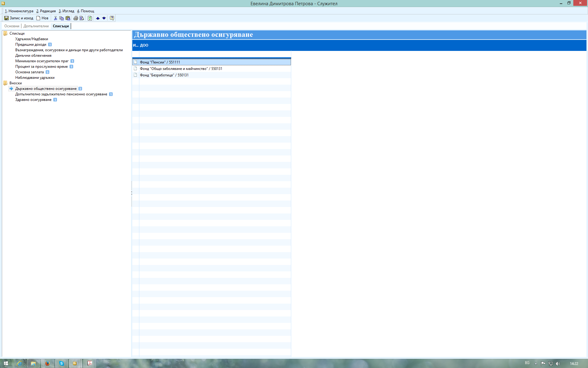Click document icon of Общо заболяване row
Screen dimensions: 588x368
click(x=135, y=68)
